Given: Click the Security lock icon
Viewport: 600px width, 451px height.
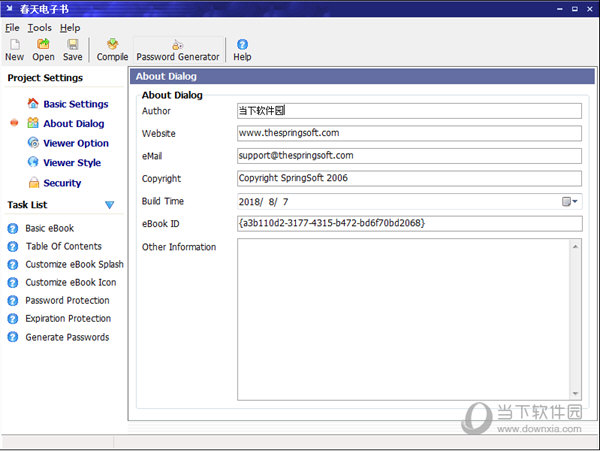Looking at the screenshot, I should click(x=34, y=182).
